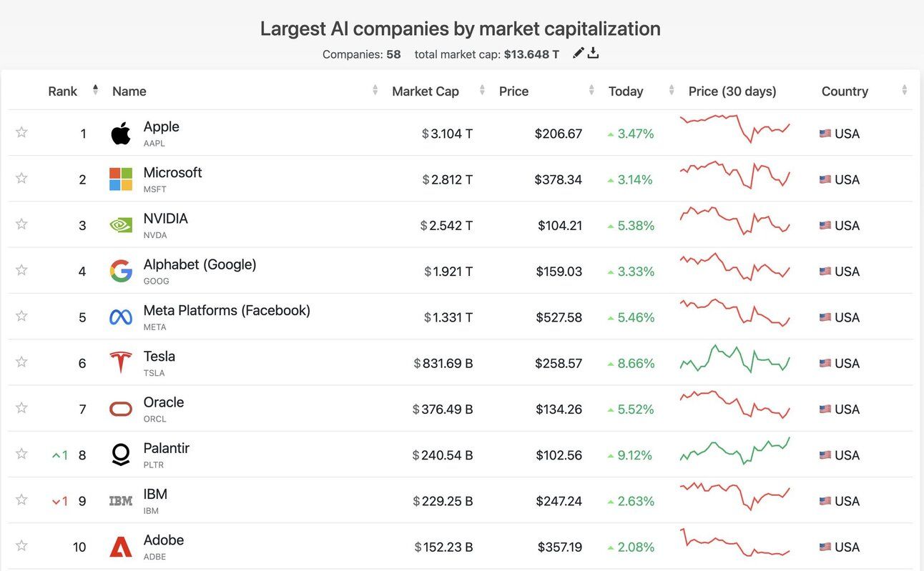The height and width of the screenshot is (571, 924).
Task: Open the NVIDIA logo icon
Action: (x=121, y=225)
